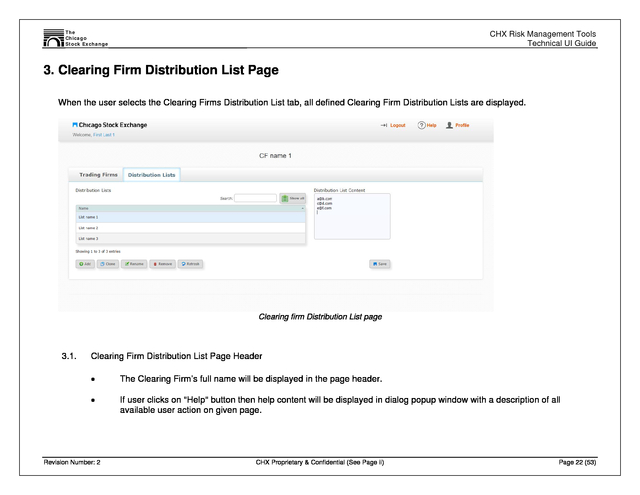Click the Show all button

click(293, 198)
